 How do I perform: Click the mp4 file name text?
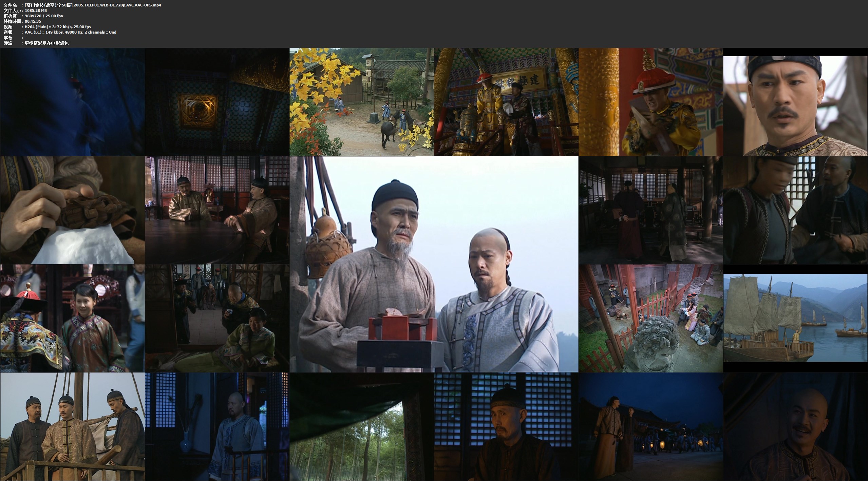pyautogui.click(x=93, y=5)
